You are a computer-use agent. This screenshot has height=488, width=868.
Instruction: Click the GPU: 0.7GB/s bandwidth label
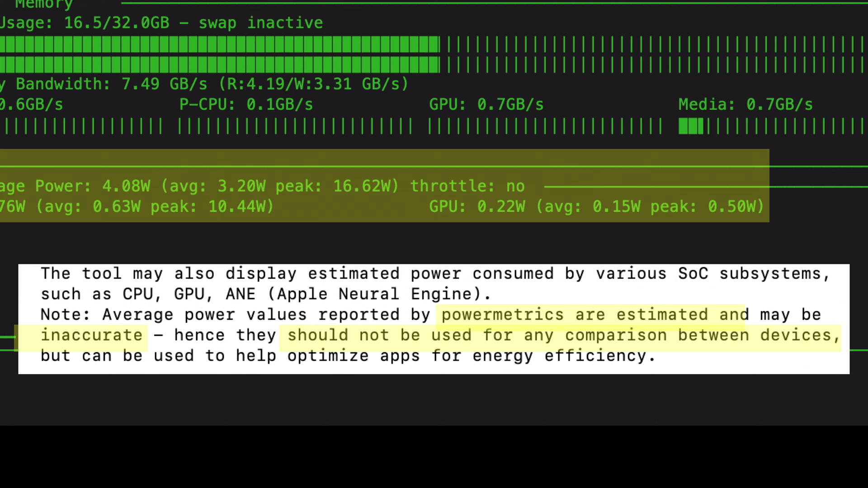coord(486,105)
